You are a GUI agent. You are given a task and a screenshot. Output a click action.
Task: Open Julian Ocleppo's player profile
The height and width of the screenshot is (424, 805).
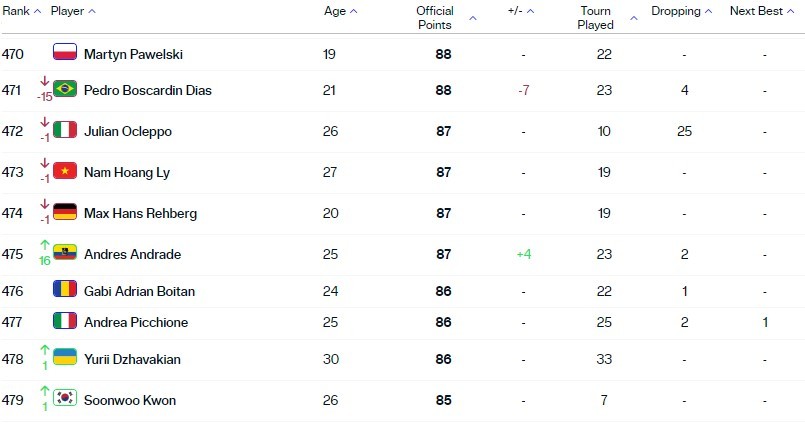[x=128, y=131]
